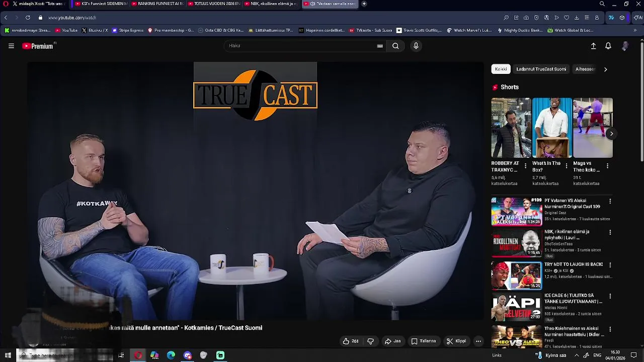Open the Maga vs Theo koko short
This screenshot has width=644, height=362.
click(593, 128)
